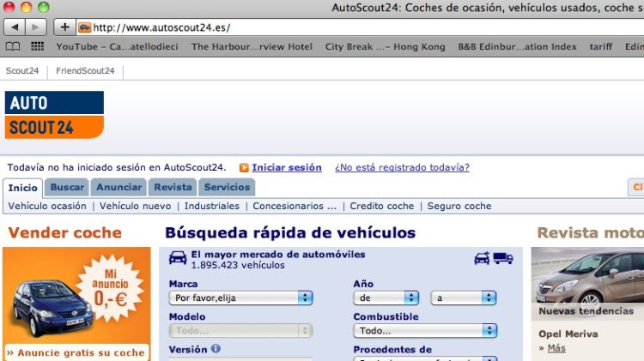Open the Marca dropdown 'Por favor,elija'
The width and height of the screenshot is (644, 361).
pyautogui.click(x=240, y=298)
